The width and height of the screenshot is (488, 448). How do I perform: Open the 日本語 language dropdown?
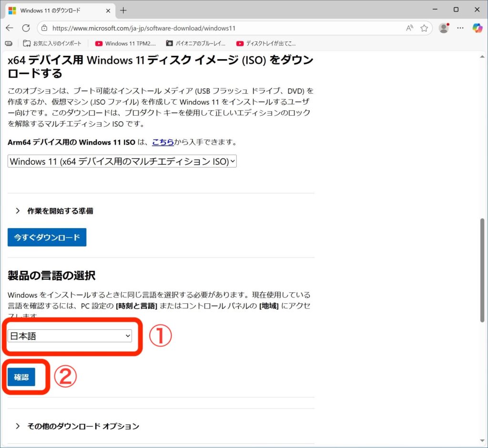pyautogui.click(x=70, y=336)
